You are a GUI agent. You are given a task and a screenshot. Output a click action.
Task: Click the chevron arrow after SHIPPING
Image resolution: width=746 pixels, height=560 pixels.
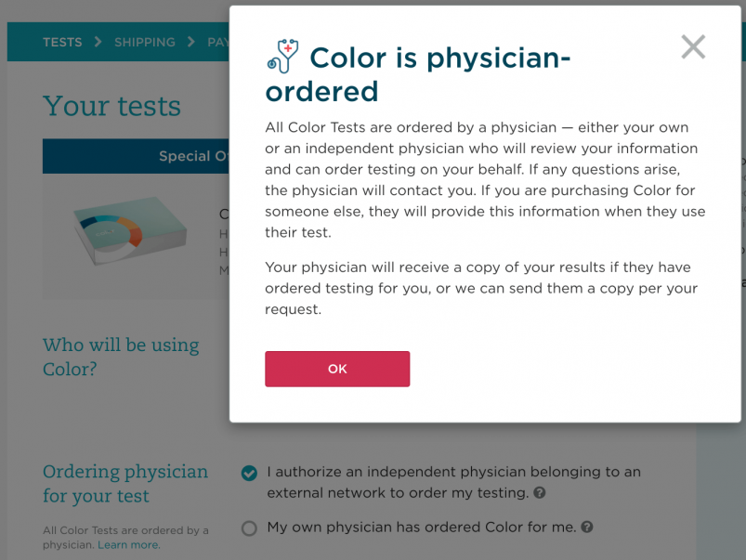click(x=190, y=42)
